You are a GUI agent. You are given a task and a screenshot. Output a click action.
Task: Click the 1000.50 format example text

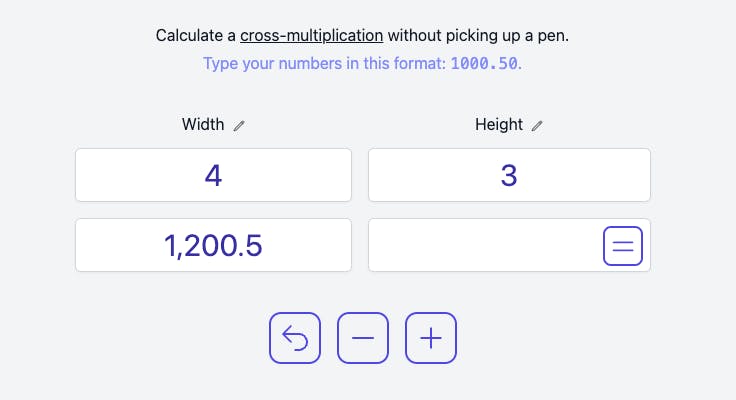485,63
